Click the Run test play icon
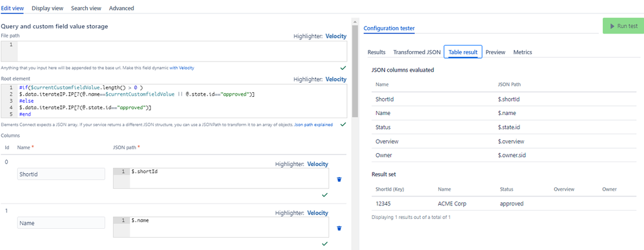Viewport: 644px width, 250px height. pyautogui.click(x=612, y=26)
